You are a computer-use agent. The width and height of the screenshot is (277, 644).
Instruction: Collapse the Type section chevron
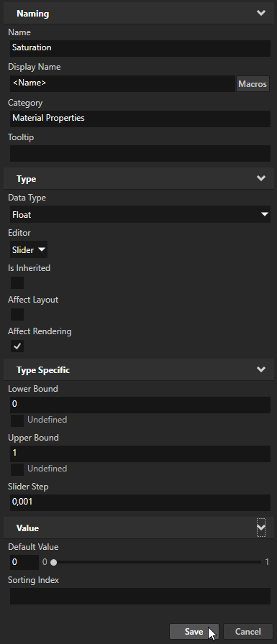tap(261, 178)
